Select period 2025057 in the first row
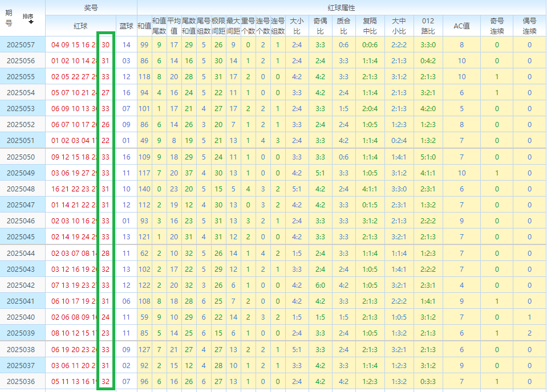 tap(21, 44)
